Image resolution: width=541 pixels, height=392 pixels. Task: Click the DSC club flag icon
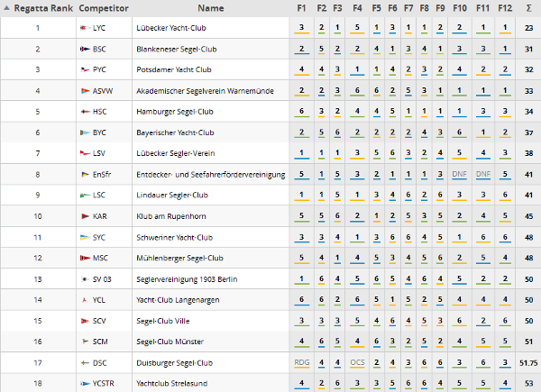(85, 363)
